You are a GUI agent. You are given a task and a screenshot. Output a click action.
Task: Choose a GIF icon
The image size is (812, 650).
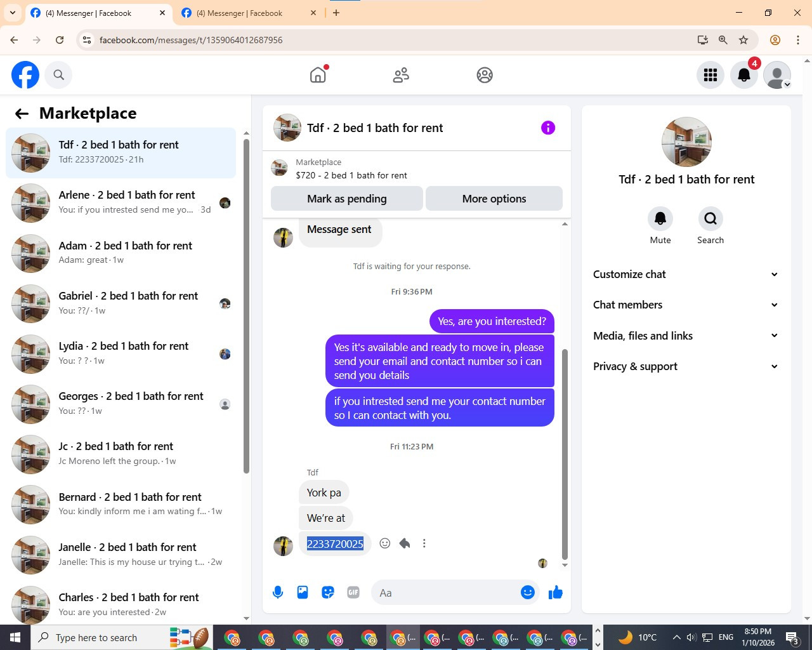click(353, 593)
